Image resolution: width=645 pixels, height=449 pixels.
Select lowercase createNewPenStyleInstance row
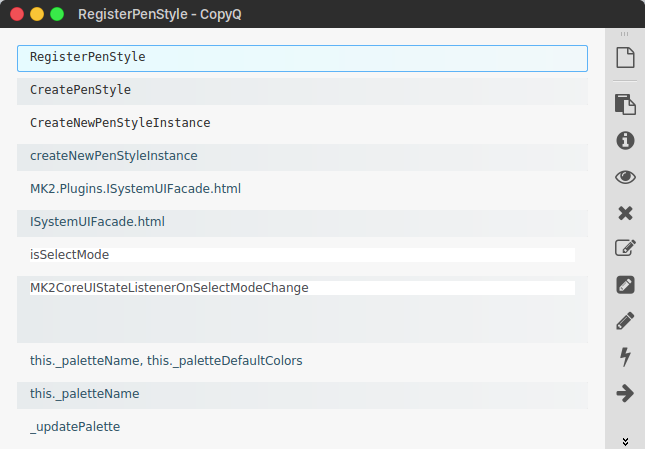click(302, 156)
